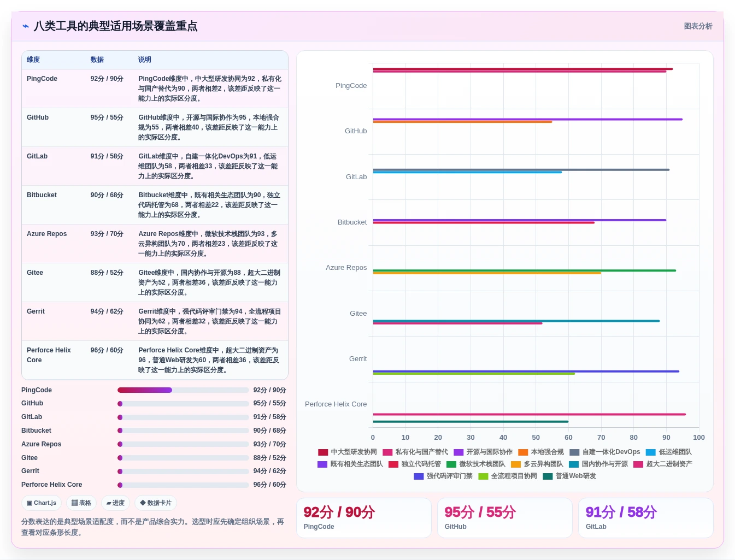
Task: Click the x-axis tick 100
Action: (x=698, y=438)
